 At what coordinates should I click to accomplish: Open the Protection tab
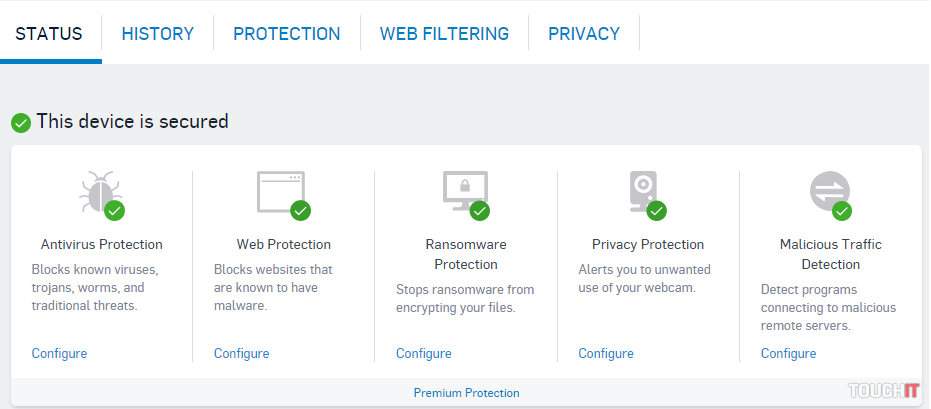pos(286,33)
